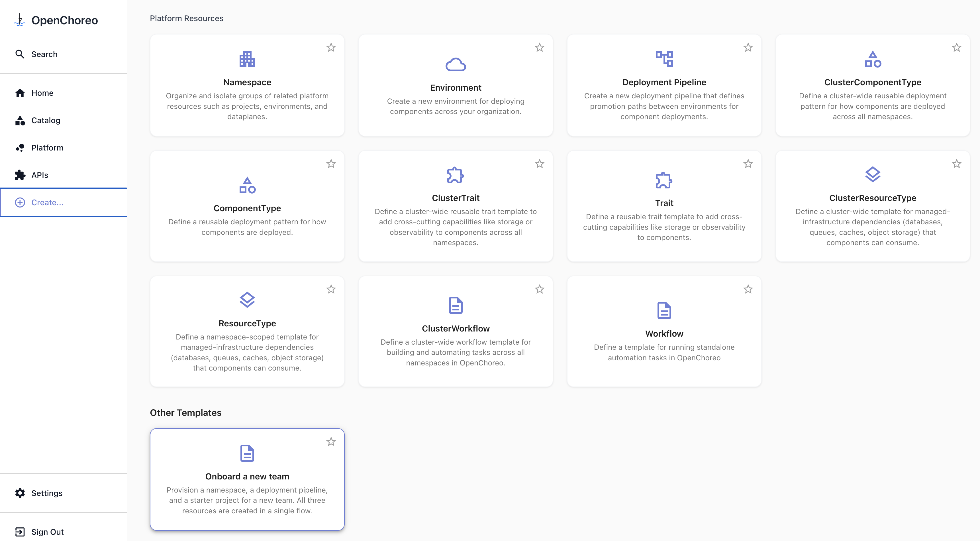The image size is (980, 541).
Task: Select the Trait card title
Action: pos(664,203)
